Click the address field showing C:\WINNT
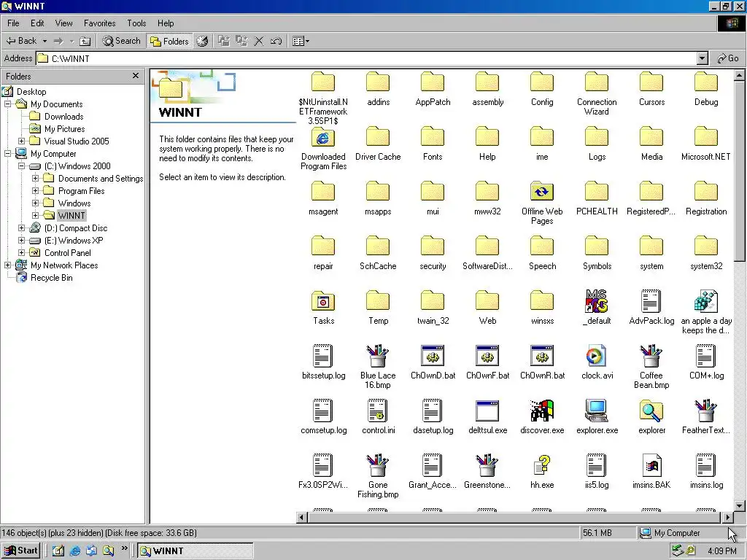 coord(366,58)
